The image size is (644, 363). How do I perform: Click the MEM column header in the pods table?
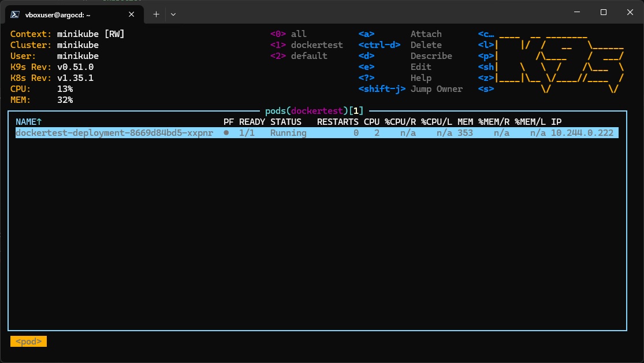click(x=466, y=122)
